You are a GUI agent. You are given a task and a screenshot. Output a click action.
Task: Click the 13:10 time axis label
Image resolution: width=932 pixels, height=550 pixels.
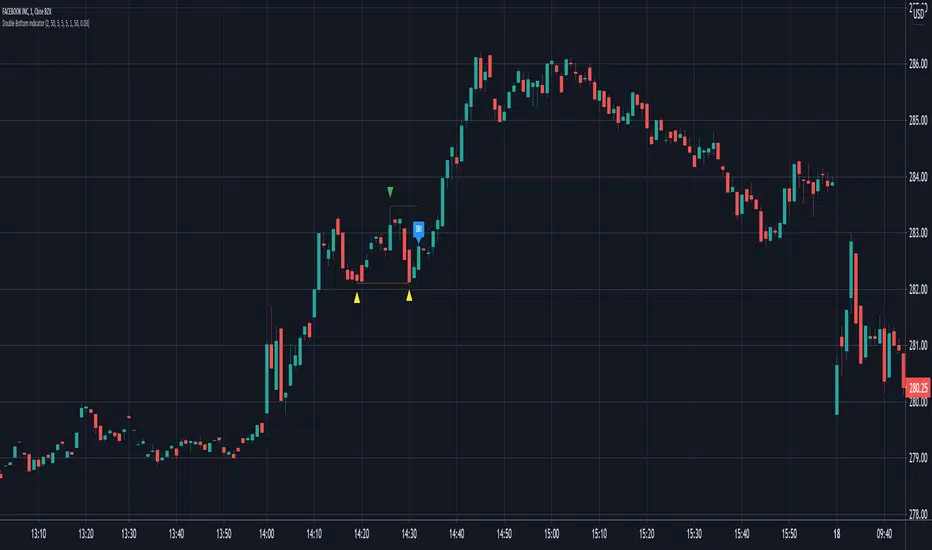[39, 534]
